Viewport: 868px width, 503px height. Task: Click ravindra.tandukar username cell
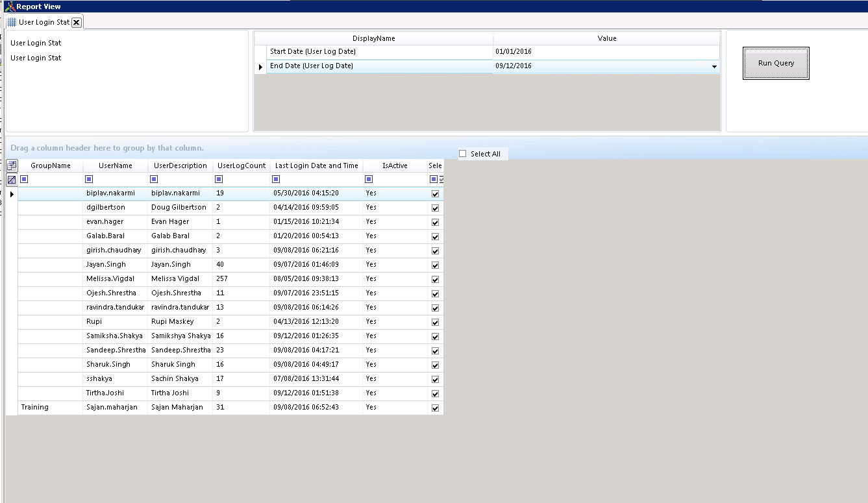point(116,308)
